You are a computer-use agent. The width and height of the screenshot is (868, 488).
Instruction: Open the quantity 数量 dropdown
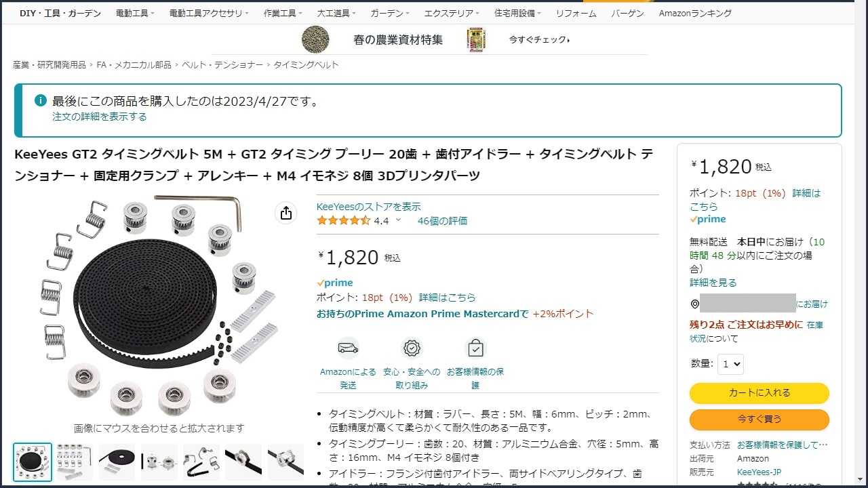(x=731, y=364)
